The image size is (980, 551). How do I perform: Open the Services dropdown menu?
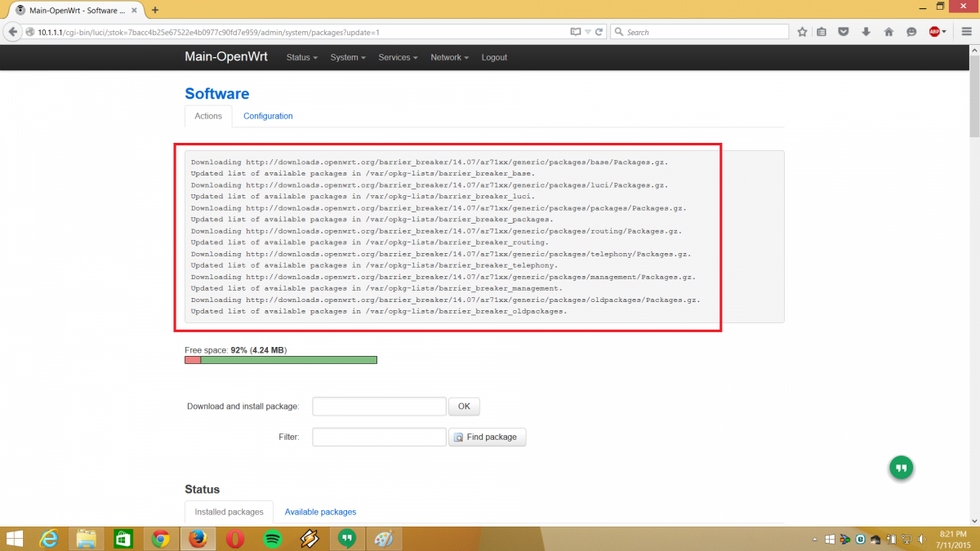[398, 58]
